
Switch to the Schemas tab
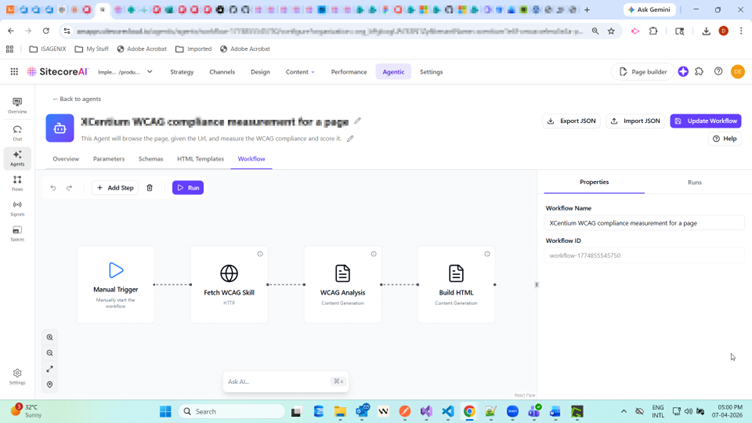[151, 159]
